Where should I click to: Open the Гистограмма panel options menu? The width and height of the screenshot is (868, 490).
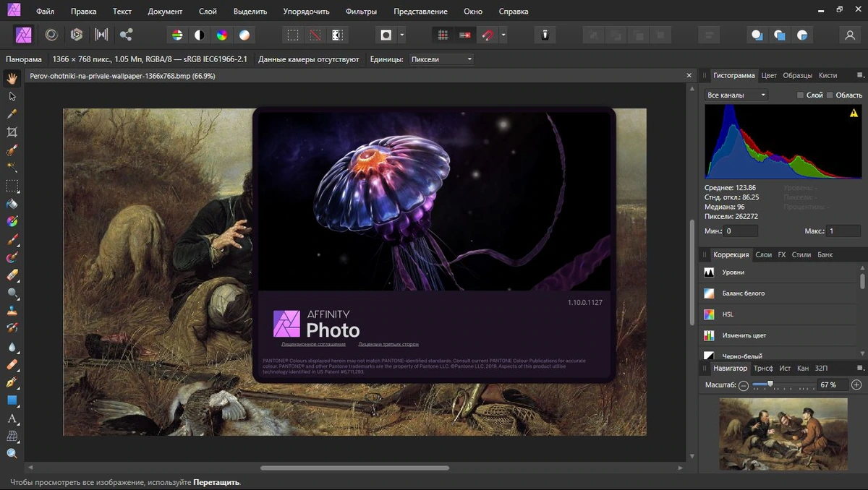[861, 75]
